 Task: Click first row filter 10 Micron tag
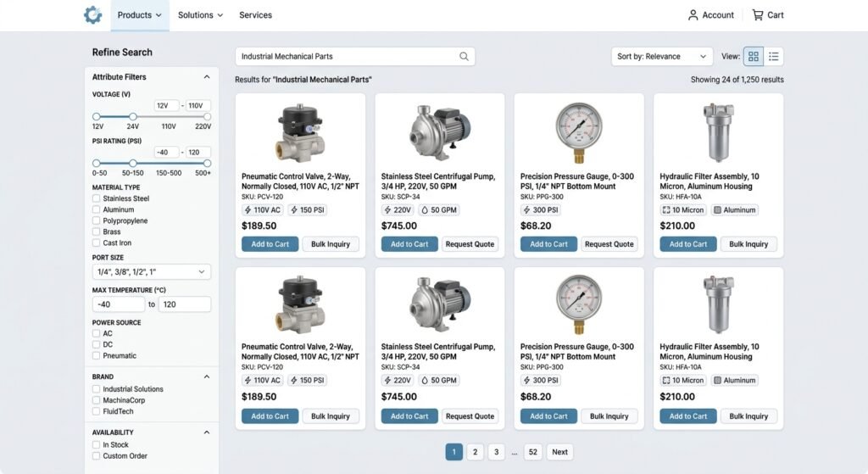tap(683, 210)
